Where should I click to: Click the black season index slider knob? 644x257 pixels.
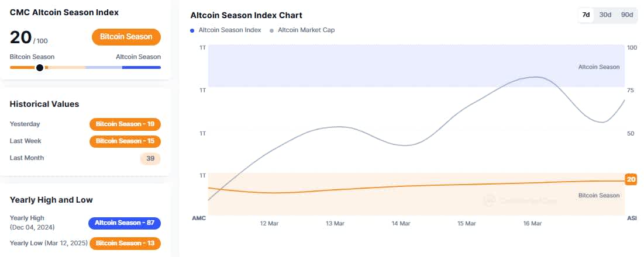tap(40, 67)
